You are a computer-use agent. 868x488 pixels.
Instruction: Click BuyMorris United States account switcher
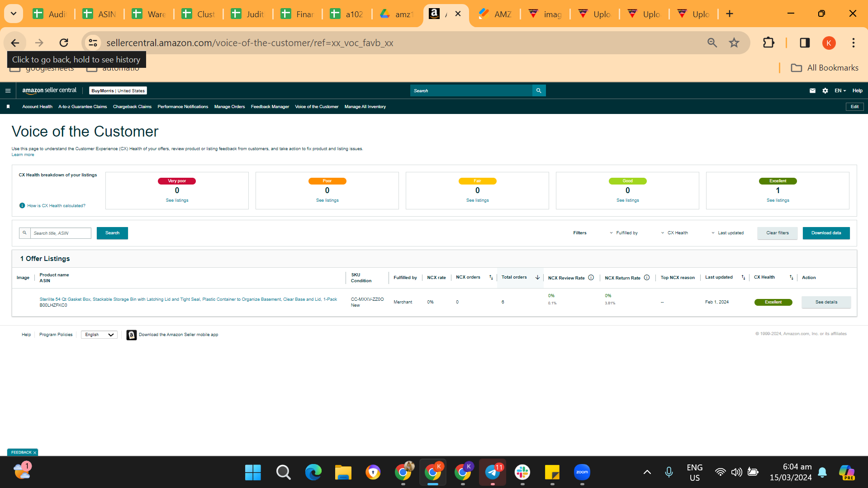point(118,90)
